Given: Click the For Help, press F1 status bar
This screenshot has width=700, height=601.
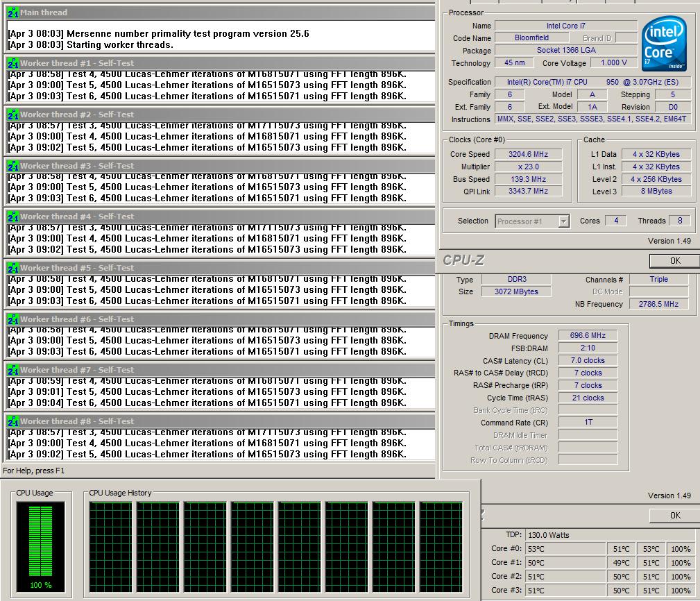Looking at the screenshot, I should (x=34, y=471).
